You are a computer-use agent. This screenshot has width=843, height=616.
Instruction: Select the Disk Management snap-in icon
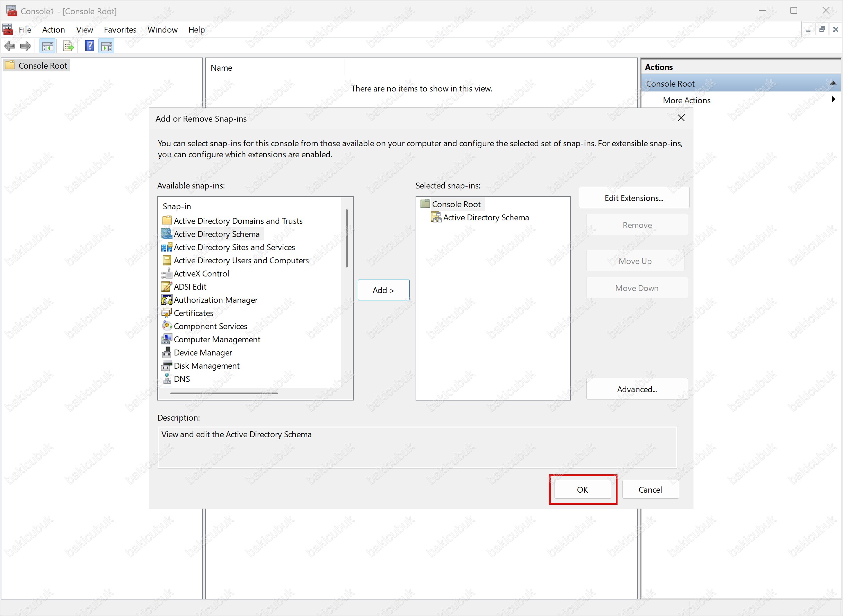coord(167,366)
